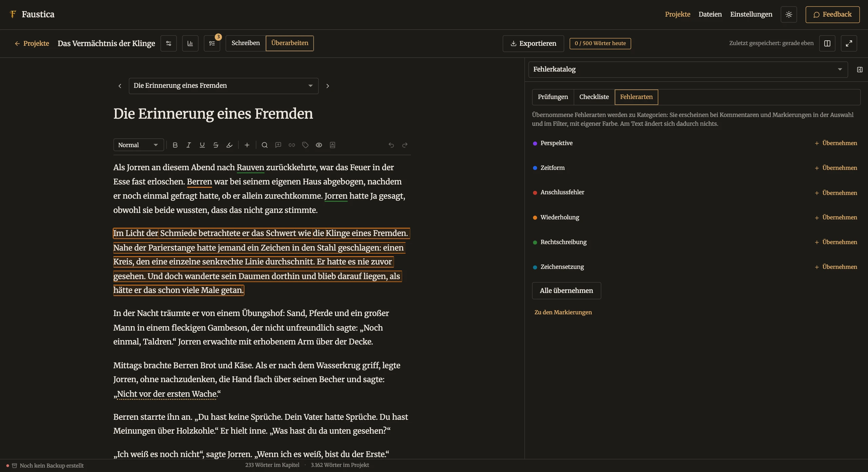Open search with magnifier icon
The image size is (868, 472).
[x=265, y=145]
